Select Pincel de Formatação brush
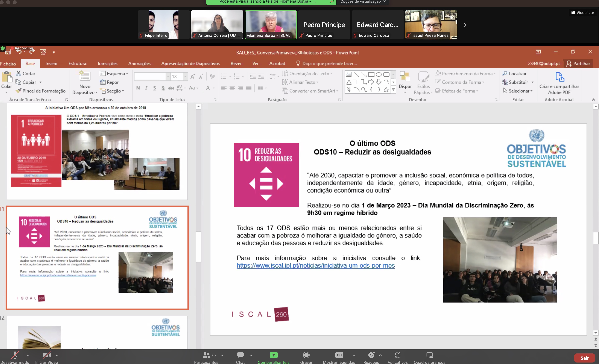 41,91
